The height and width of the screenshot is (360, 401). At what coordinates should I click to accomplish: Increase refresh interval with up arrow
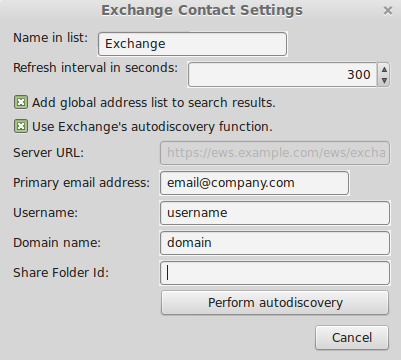tap(384, 70)
